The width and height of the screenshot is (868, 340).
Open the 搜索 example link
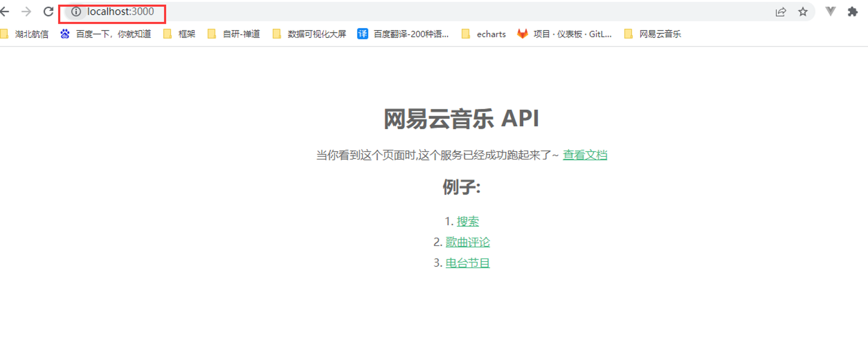467,221
